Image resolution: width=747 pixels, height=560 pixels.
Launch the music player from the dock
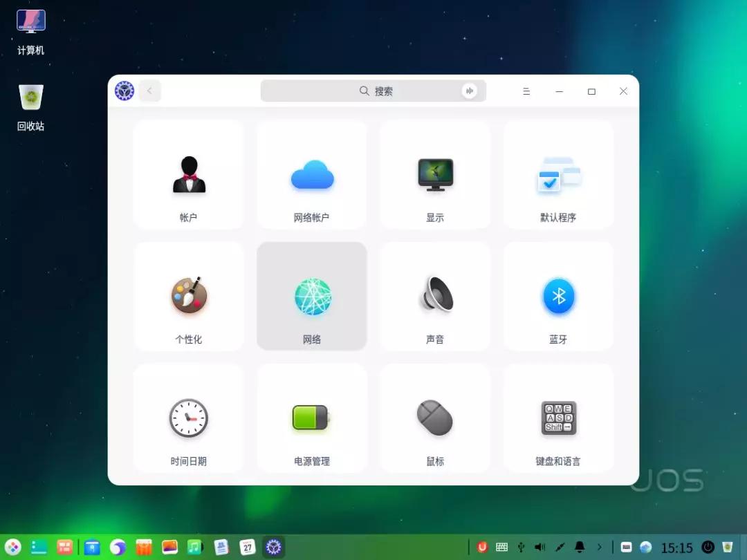tap(194, 547)
